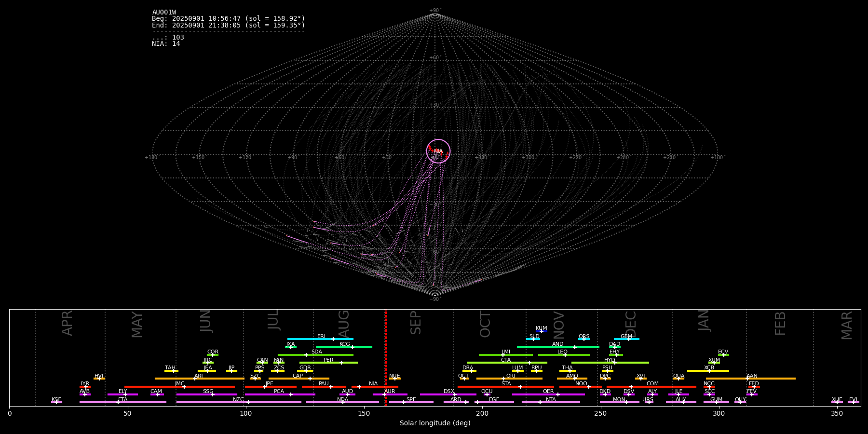Click the KCG shower bar

point(344,347)
